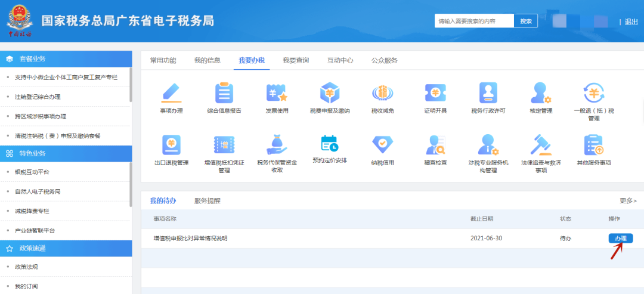644x294 pixels.
Task: Click the 政策速递 star icon
Action: [10, 249]
